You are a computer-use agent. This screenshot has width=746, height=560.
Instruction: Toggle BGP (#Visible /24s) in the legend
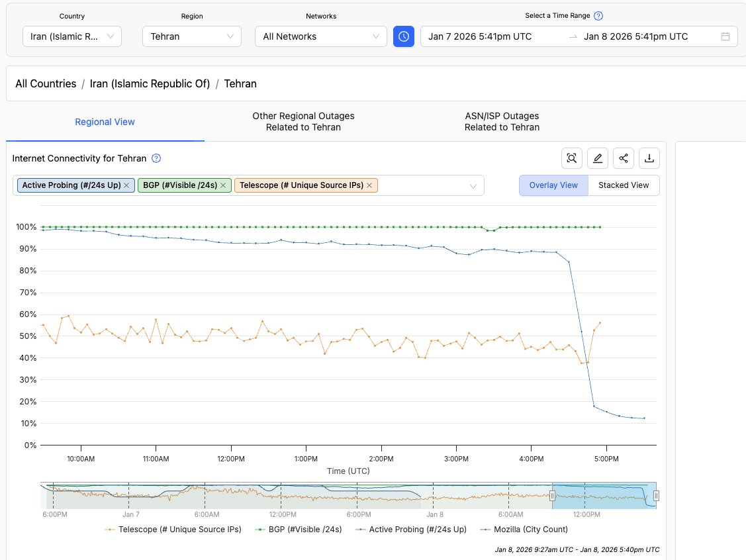tap(299, 529)
